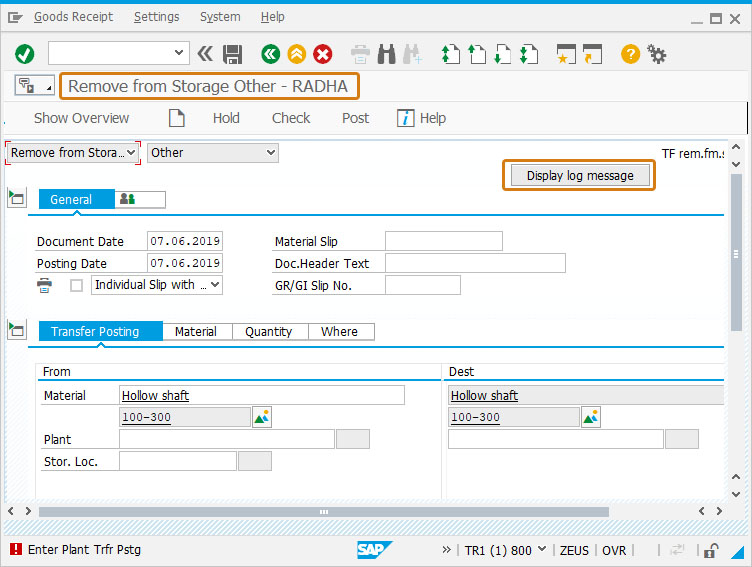Viewport: 752px width, 567px height.
Task: Click the Save floppy disk icon
Action: pos(233,54)
